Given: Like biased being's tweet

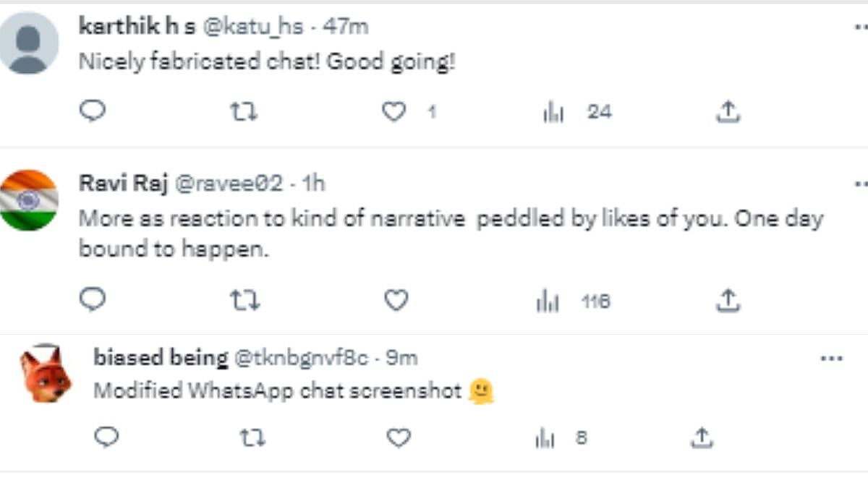Looking at the screenshot, I should (398, 437).
